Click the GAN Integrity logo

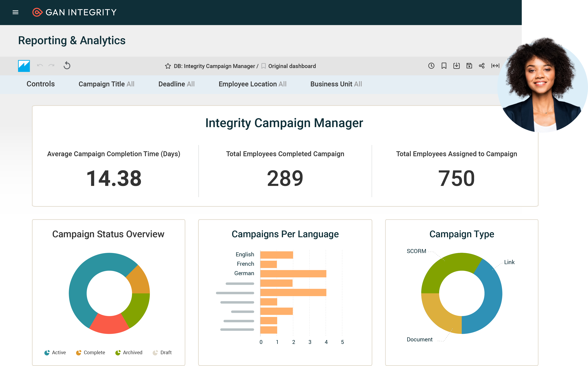point(74,12)
